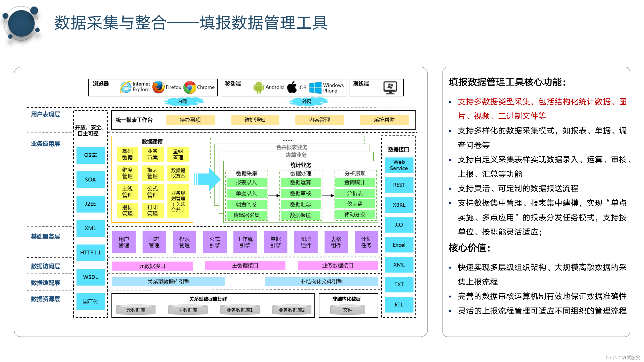Click the 国产化 block

tap(91, 301)
